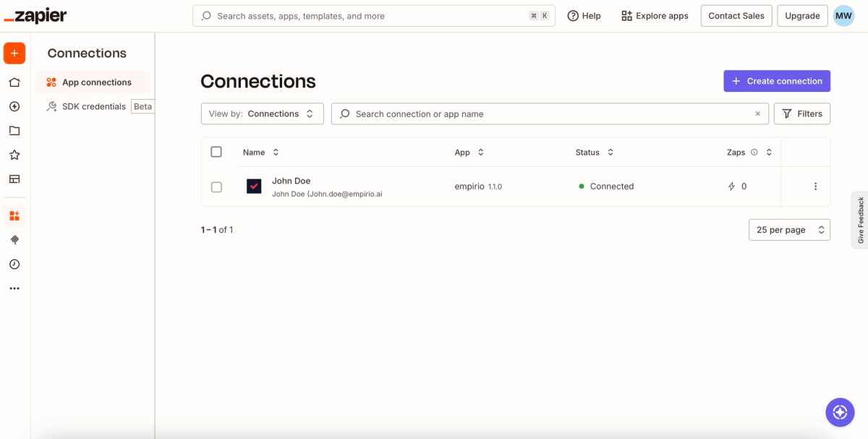868x439 pixels.
Task: Click the empirio 1.1.0 app cell
Action: (478, 187)
